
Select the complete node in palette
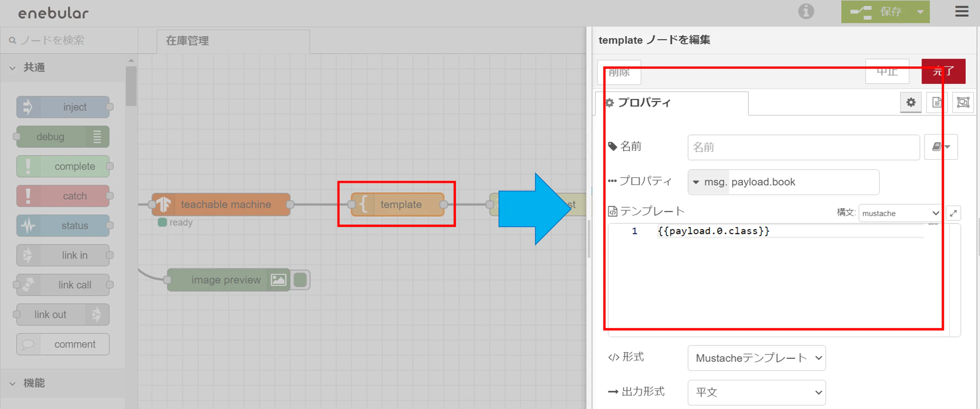point(63,166)
